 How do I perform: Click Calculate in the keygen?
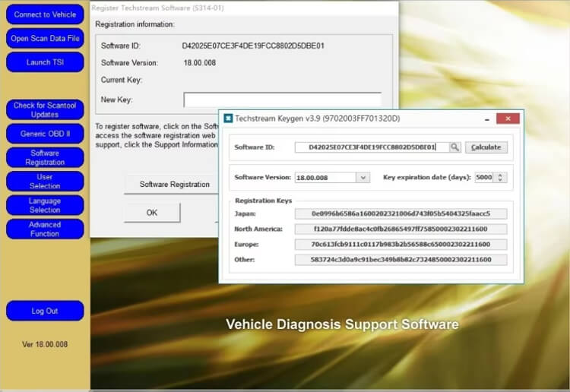coord(486,147)
